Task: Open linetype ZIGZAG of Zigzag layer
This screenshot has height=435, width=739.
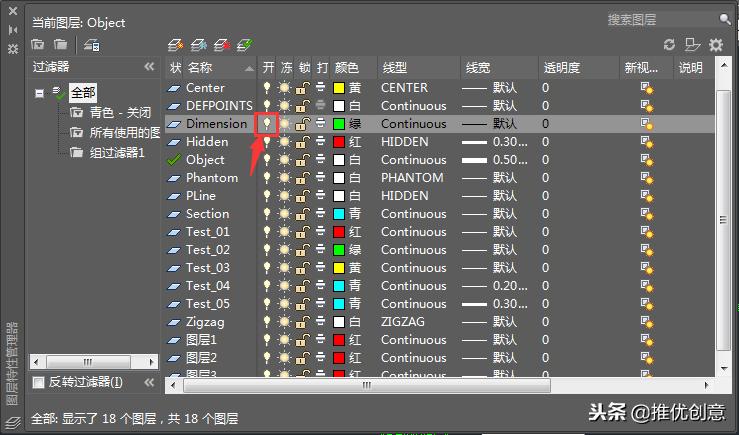Action: (x=402, y=322)
